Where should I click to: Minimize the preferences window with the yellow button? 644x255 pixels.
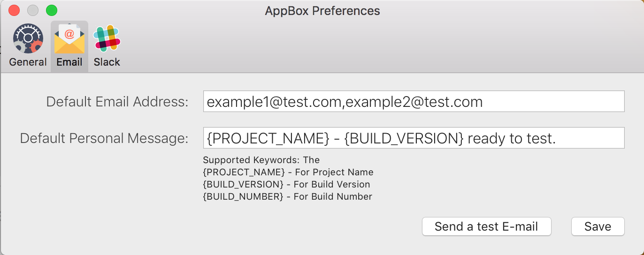(x=33, y=10)
